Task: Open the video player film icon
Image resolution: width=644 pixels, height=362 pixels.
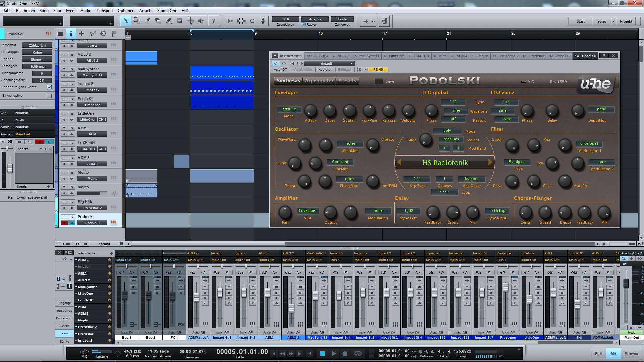Action: [x=384, y=21]
